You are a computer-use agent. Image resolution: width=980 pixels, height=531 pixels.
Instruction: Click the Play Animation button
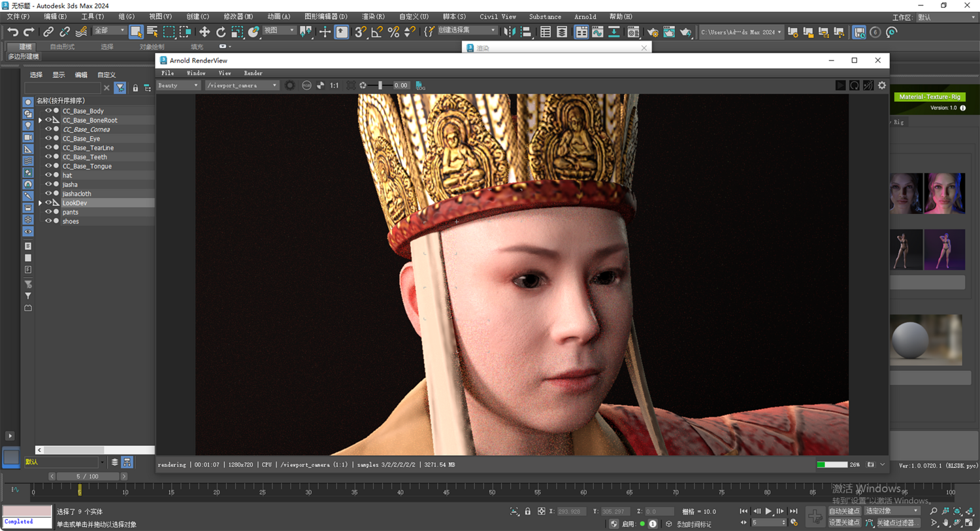(768, 511)
